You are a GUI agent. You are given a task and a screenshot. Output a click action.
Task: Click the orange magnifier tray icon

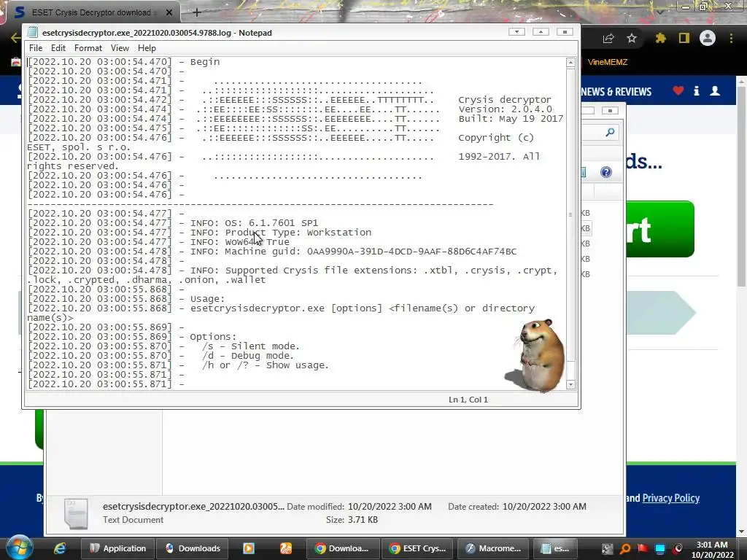click(x=625, y=548)
